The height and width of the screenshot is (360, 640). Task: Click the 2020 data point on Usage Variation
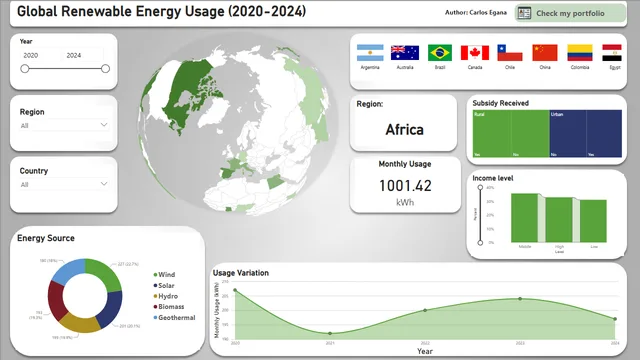(235, 290)
